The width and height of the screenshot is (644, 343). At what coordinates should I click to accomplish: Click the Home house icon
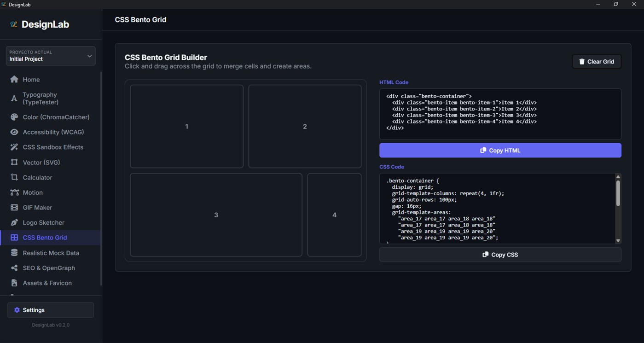14,79
